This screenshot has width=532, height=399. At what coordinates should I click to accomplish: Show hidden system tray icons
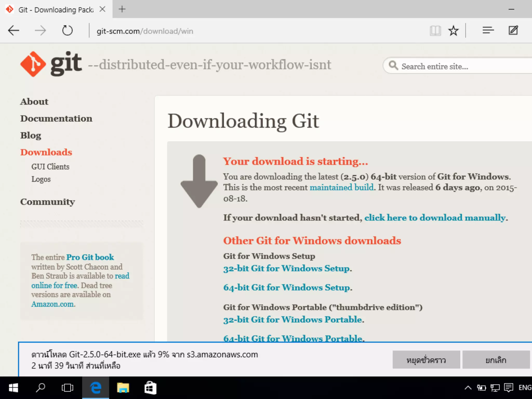(468, 388)
